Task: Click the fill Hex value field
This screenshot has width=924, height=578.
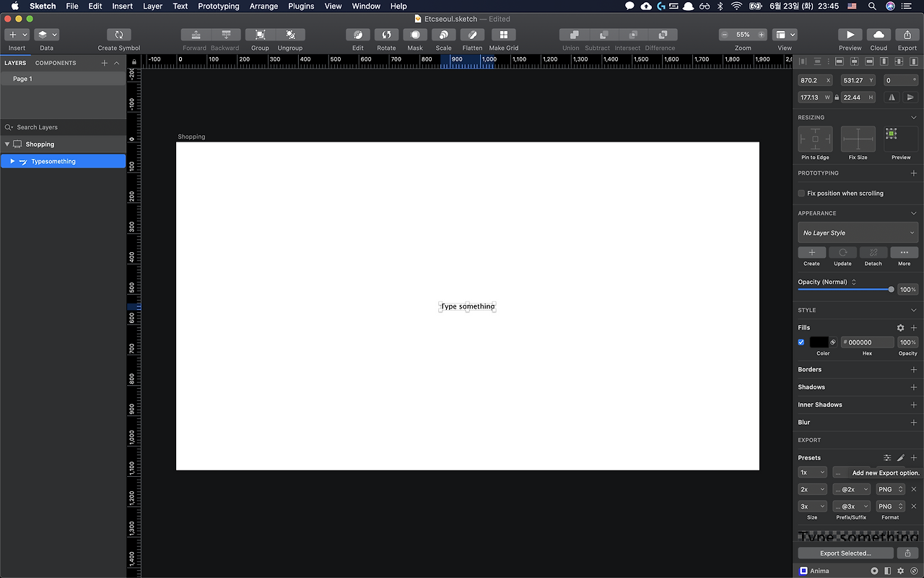Action: (868, 342)
